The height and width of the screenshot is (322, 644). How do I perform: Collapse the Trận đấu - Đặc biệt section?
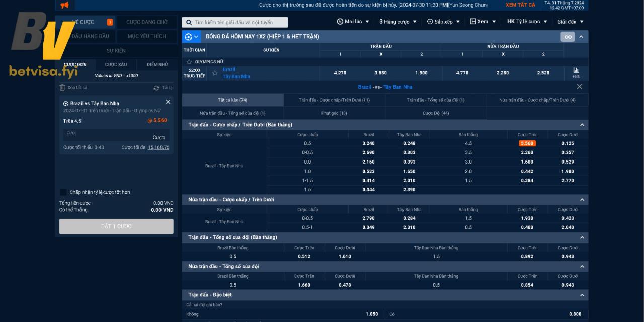point(582,295)
